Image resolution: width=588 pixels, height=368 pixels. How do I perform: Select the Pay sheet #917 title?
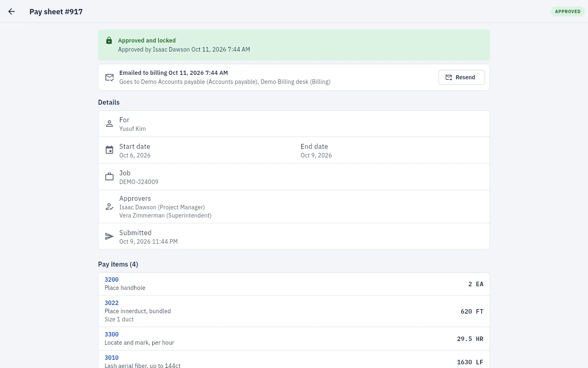point(56,11)
